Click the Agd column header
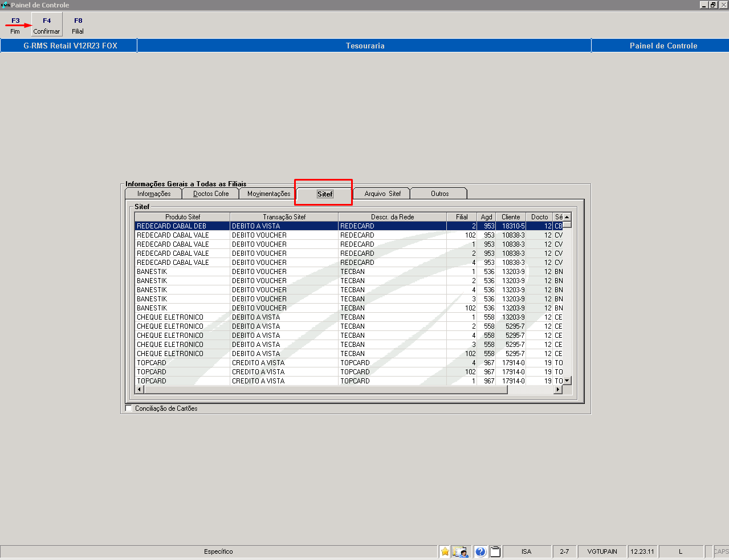Image resolution: width=729 pixels, height=560 pixels. pos(486,216)
